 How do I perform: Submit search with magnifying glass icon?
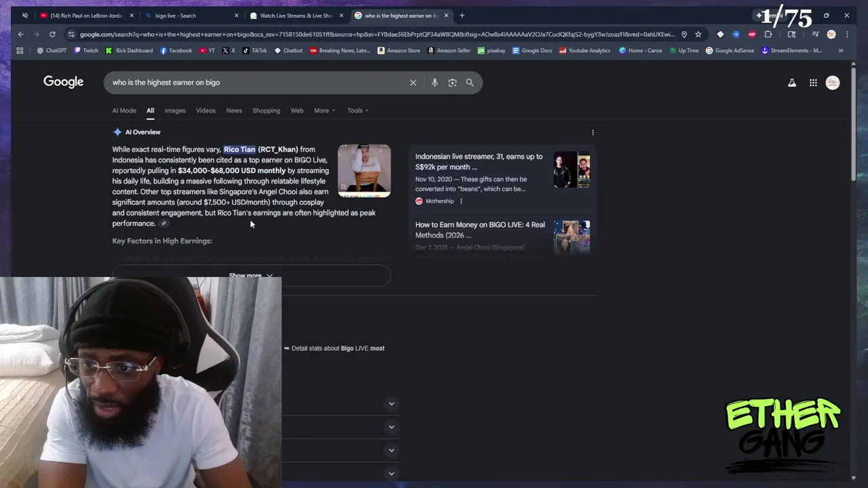pos(470,83)
